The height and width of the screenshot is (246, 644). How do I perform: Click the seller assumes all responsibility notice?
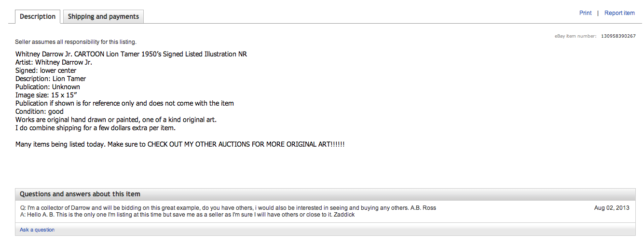76,42
